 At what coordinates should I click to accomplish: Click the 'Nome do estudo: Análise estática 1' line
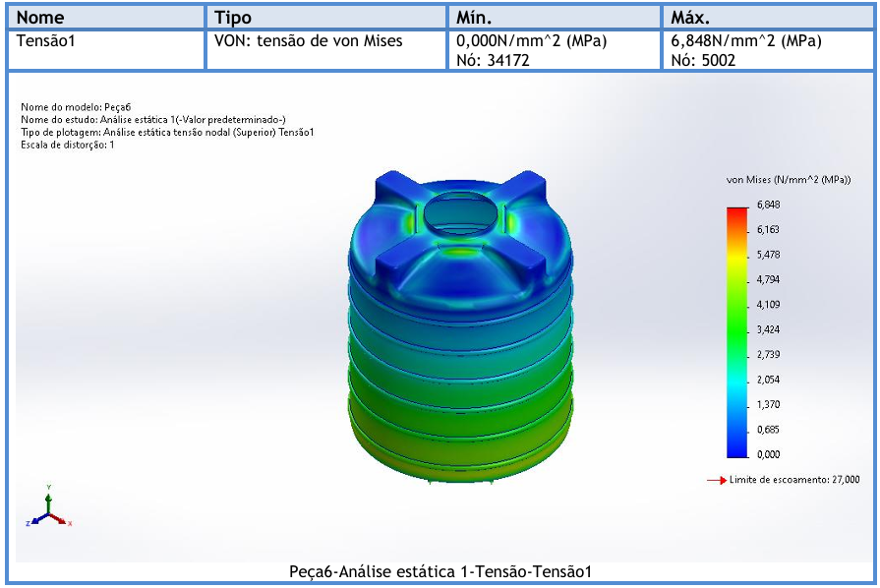153,120
